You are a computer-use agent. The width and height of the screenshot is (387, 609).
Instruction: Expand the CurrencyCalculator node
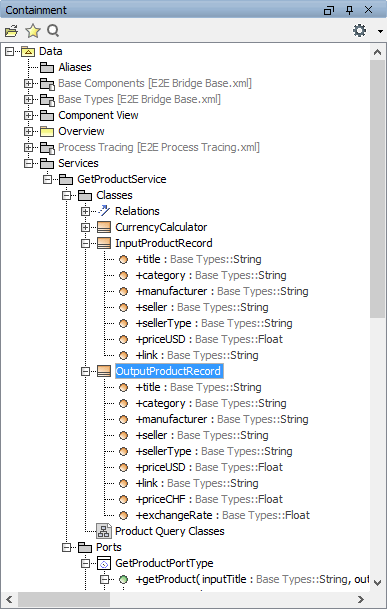coord(85,227)
